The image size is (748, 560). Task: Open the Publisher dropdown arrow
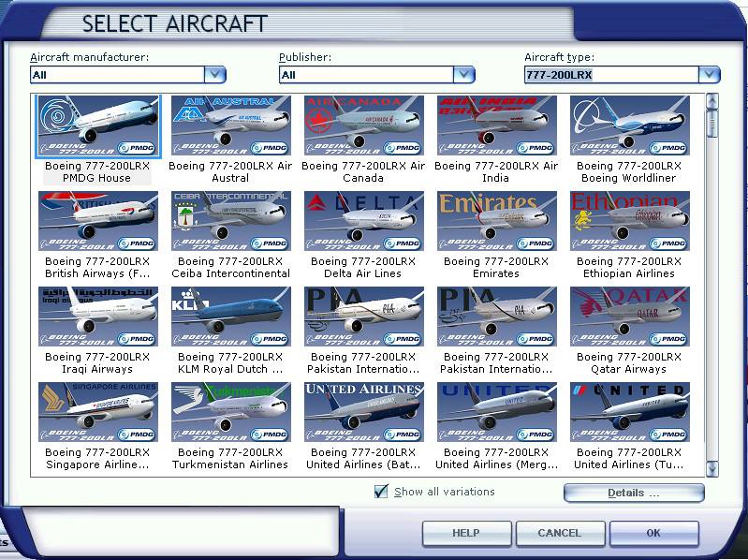coord(463,74)
